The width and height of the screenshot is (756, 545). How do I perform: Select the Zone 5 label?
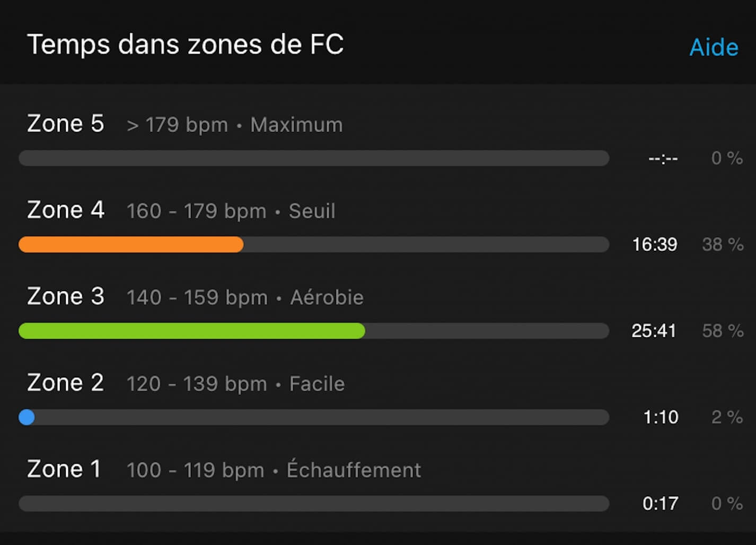(x=65, y=124)
